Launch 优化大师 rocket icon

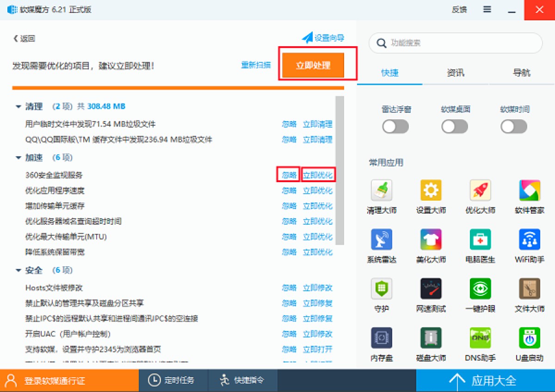tap(480, 190)
